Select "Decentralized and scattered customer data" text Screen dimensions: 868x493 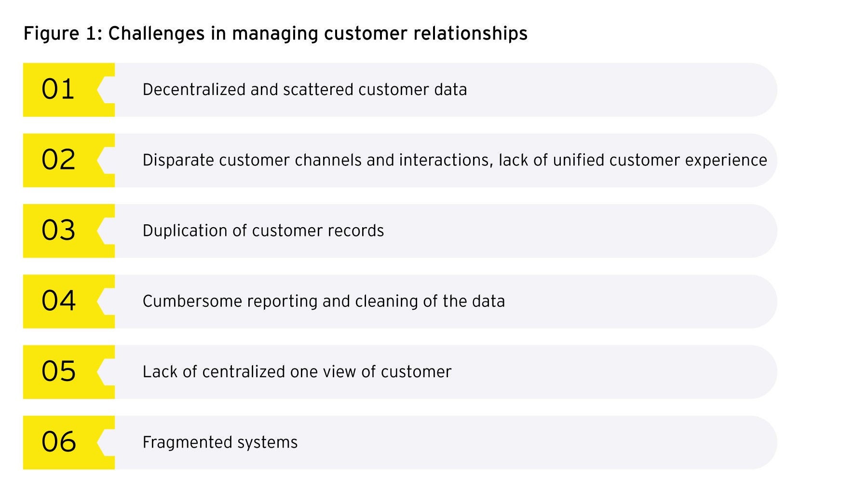pos(304,90)
